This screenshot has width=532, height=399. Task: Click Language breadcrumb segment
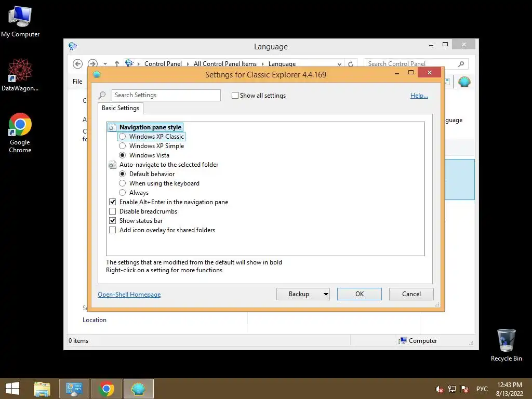tap(282, 64)
